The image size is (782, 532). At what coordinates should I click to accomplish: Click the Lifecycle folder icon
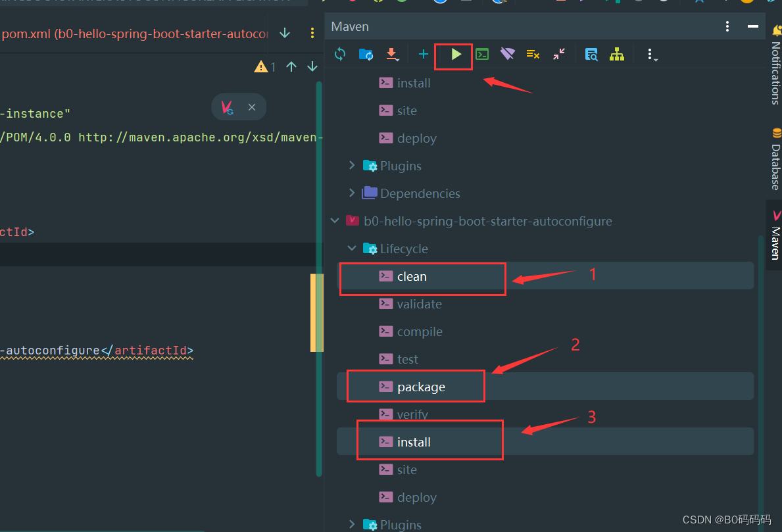[370, 249]
